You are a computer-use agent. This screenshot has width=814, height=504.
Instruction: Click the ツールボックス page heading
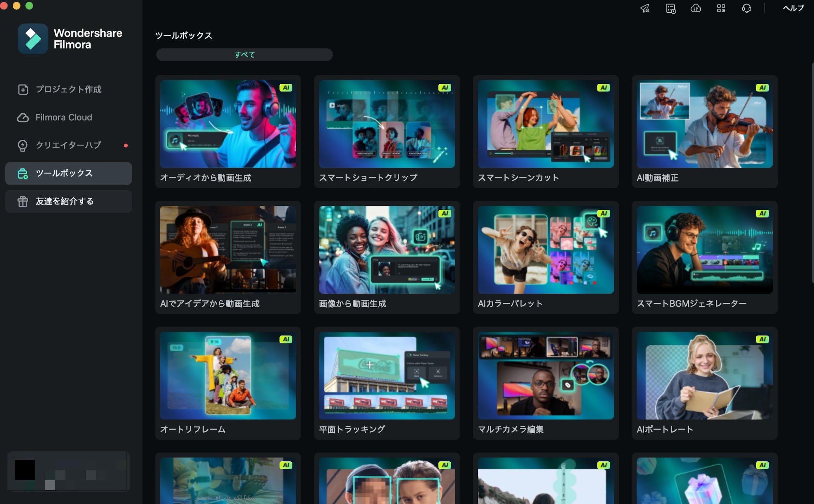point(184,35)
